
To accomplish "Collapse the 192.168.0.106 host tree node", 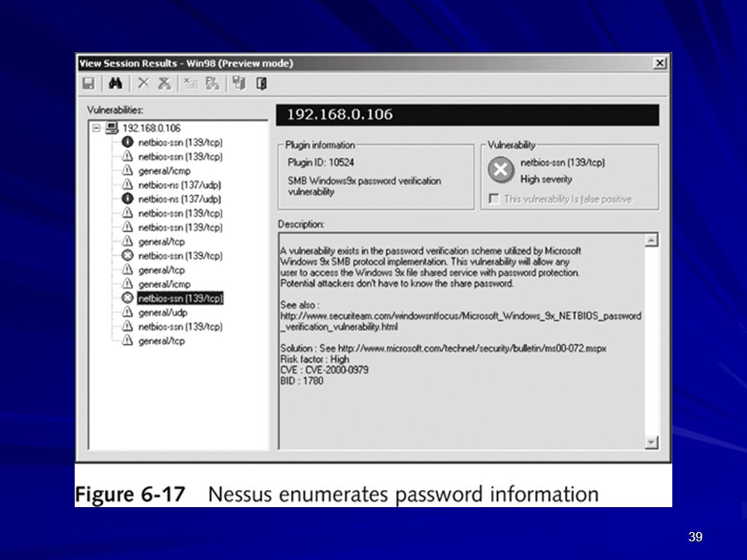I will [x=96, y=128].
